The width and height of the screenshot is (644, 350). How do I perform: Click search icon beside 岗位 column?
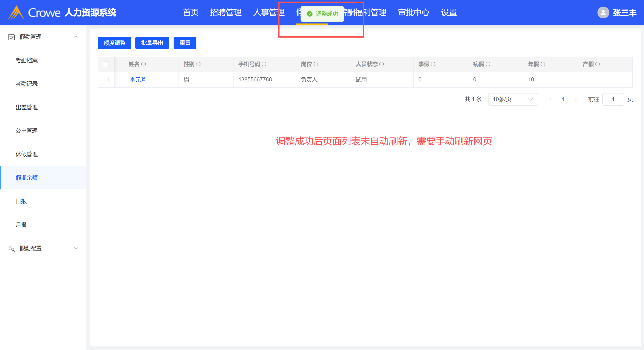pyautogui.click(x=316, y=64)
